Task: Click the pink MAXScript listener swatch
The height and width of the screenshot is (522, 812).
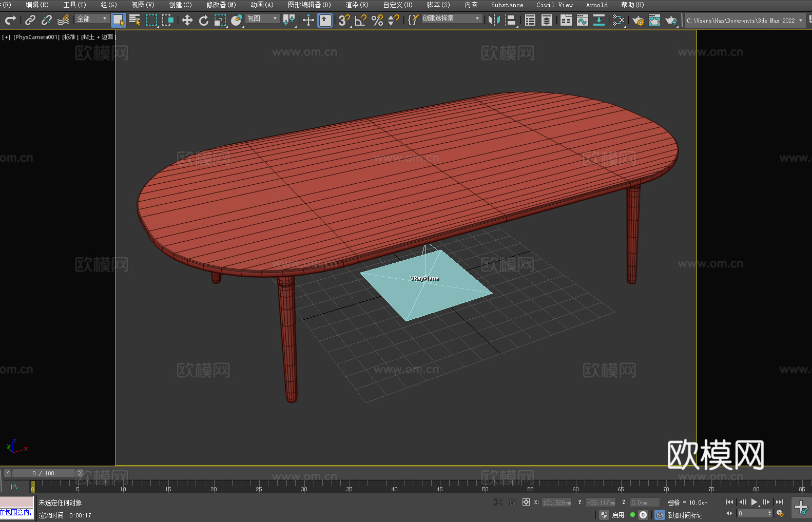Action: 17,502
